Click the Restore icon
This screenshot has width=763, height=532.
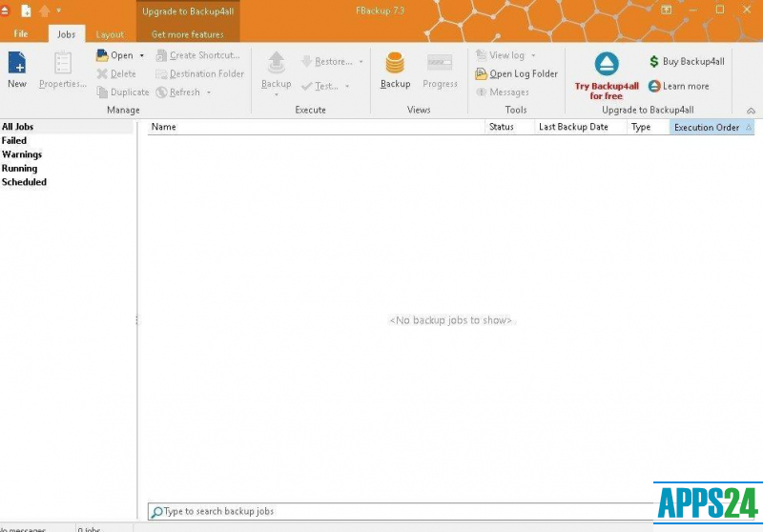tap(306, 61)
